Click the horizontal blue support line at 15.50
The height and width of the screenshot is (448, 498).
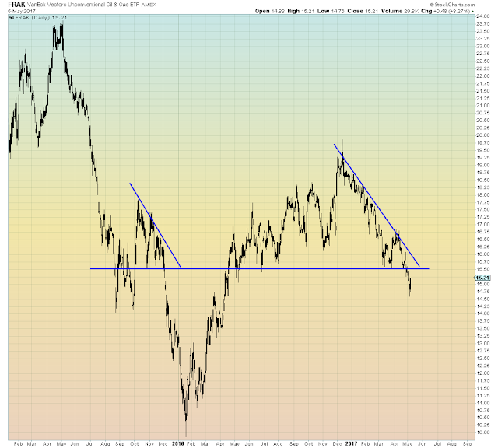coord(260,269)
